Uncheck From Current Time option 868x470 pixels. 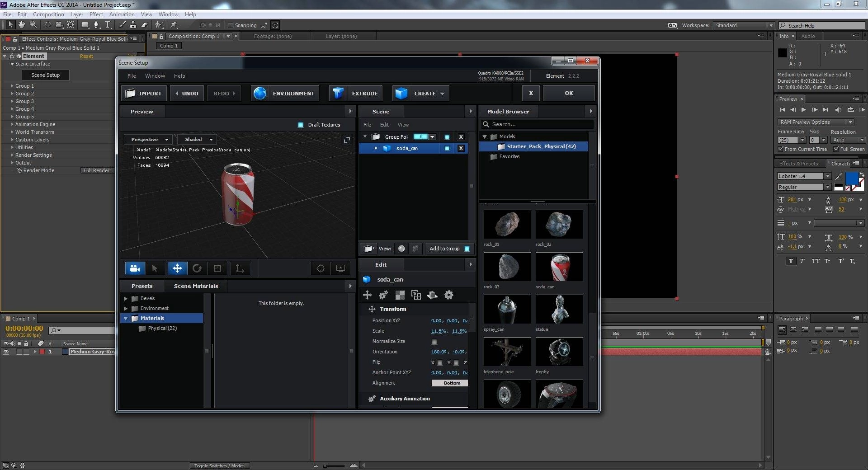pyautogui.click(x=781, y=149)
